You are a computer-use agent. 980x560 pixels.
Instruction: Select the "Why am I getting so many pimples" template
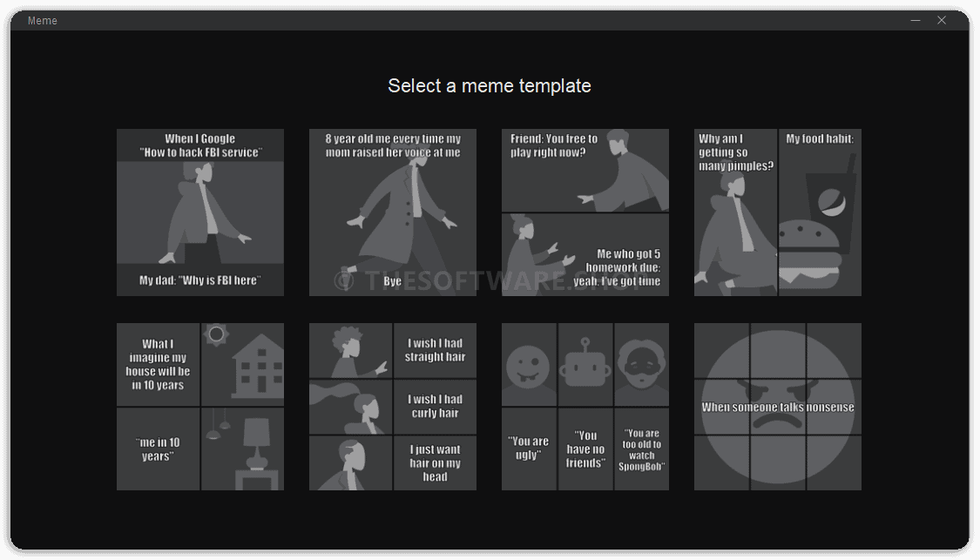pos(778,213)
